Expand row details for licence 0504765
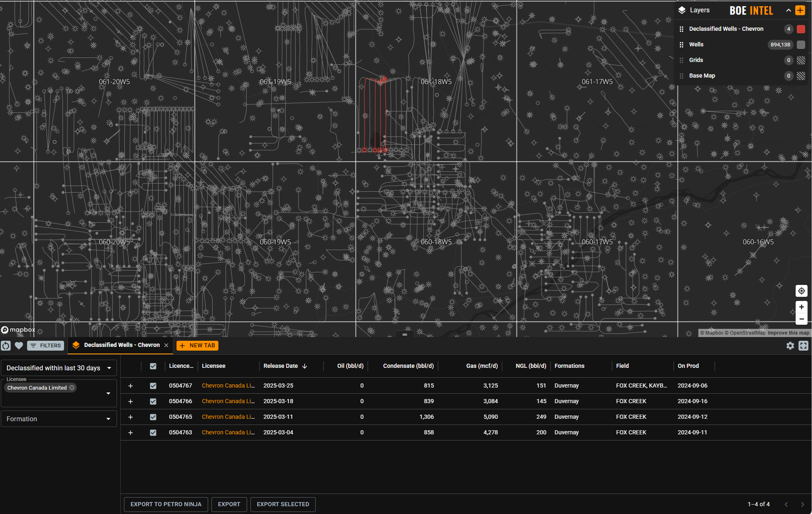This screenshot has width=812, height=514. tap(131, 417)
